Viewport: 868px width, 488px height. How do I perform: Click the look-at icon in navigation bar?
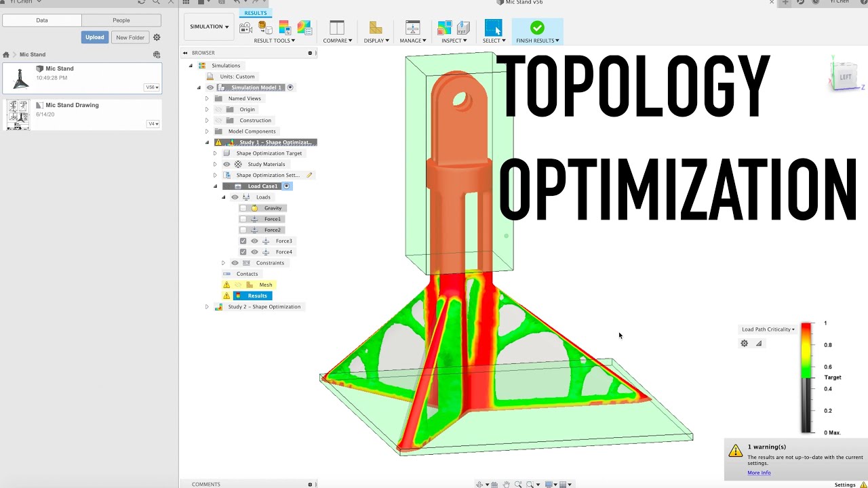tap(494, 485)
